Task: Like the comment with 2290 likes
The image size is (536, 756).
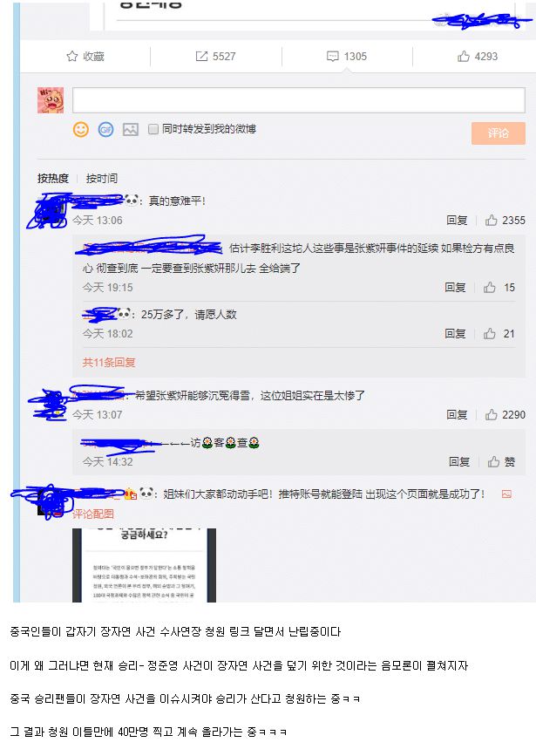Action: pos(492,415)
